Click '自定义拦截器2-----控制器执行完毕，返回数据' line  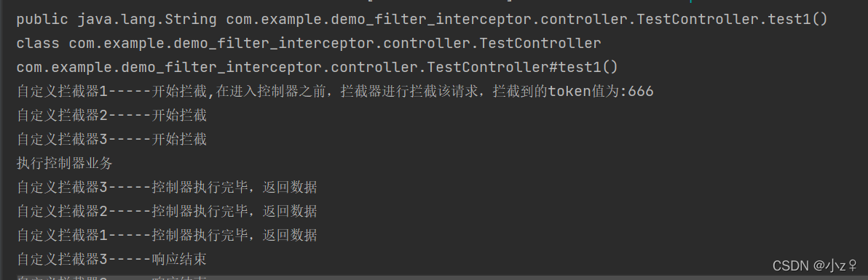click(167, 211)
